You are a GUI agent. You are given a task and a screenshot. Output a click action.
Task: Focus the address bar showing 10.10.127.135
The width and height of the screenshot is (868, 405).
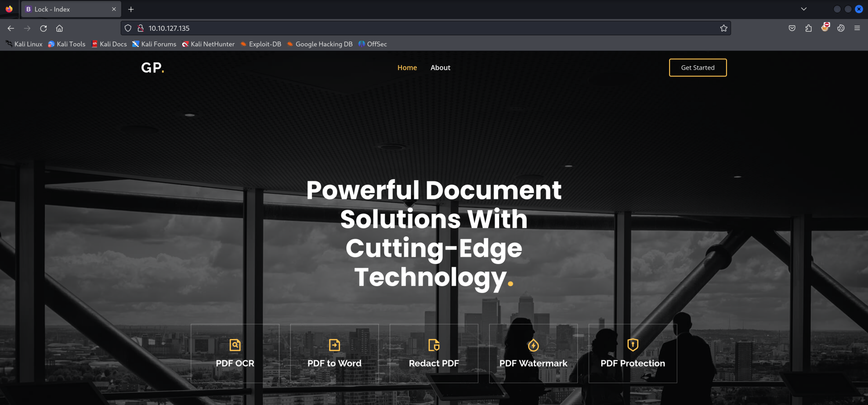coord(407,28)
